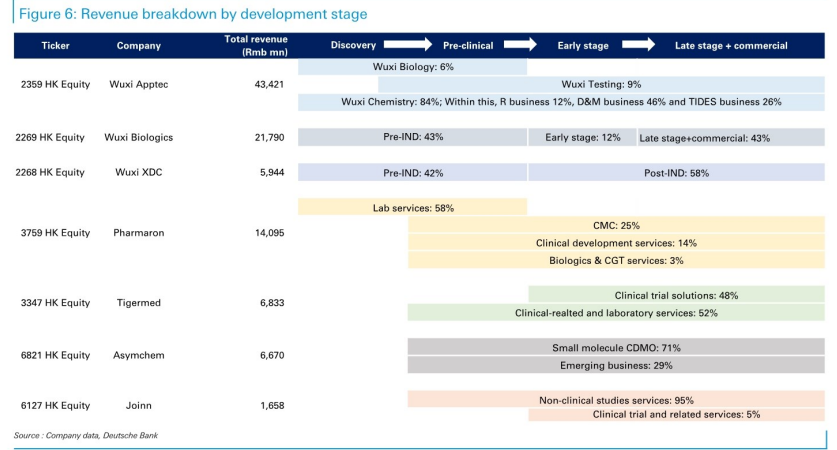Select ticker '2269 HK Equity'
Image resolution: width=837 pixels, height=450 pixels.
pyautogui.click(x=50, y=137)
